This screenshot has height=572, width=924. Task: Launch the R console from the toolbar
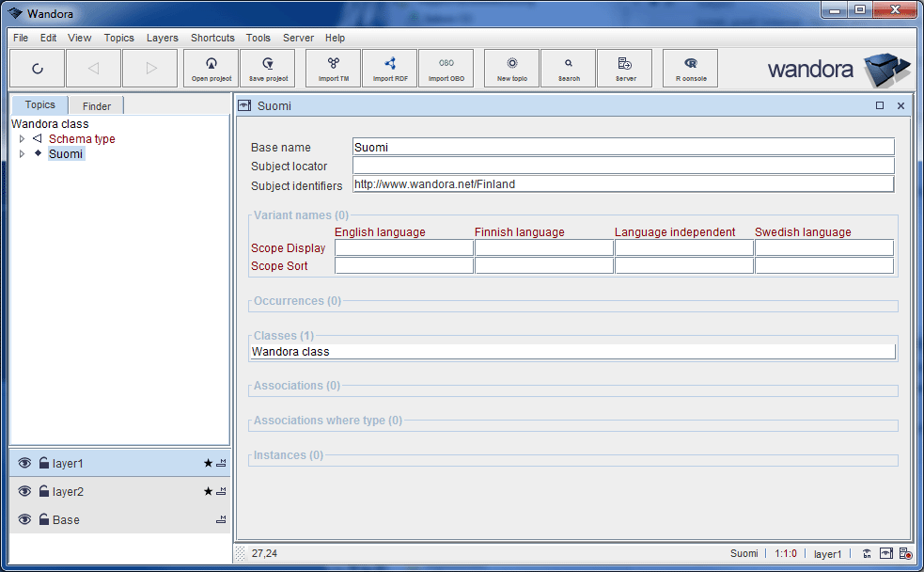pos(689,68)
